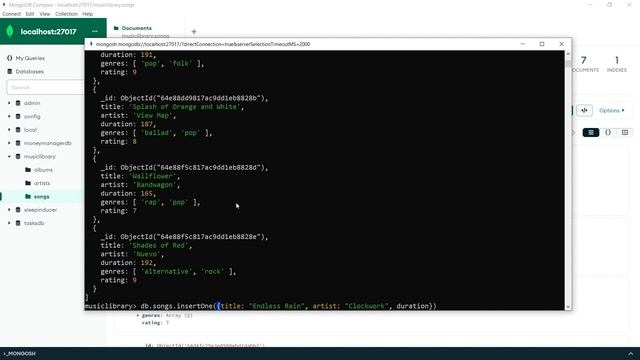Select the musiclibrary database icon
Screen dimensions: 640x360
point(18,156)
